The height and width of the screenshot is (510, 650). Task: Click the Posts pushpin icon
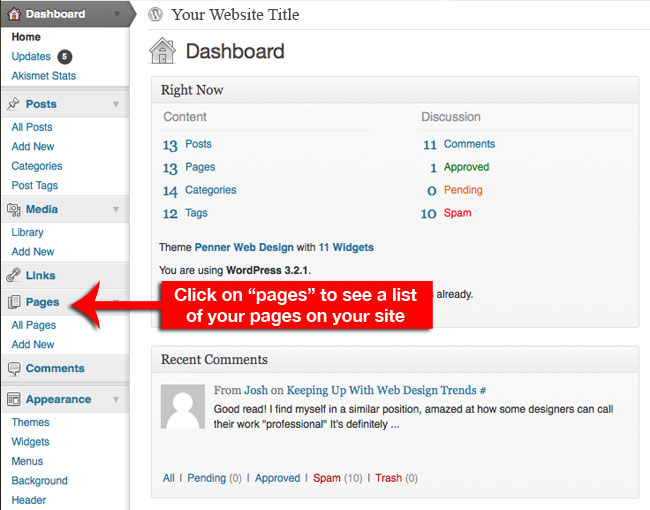pyautogui.click(x=13, y=104)
